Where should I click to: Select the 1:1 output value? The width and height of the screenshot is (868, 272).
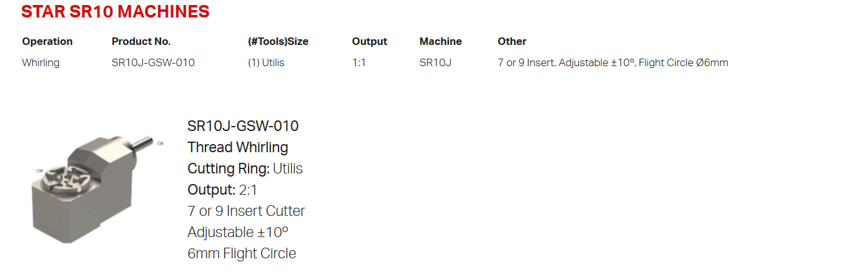tap(359, 63)
